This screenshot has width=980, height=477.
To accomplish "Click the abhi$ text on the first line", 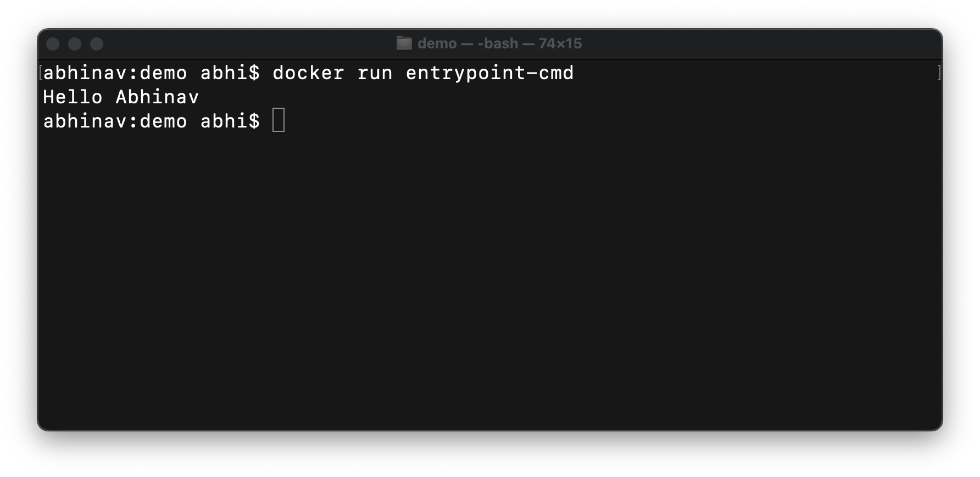I will (231, 73).
